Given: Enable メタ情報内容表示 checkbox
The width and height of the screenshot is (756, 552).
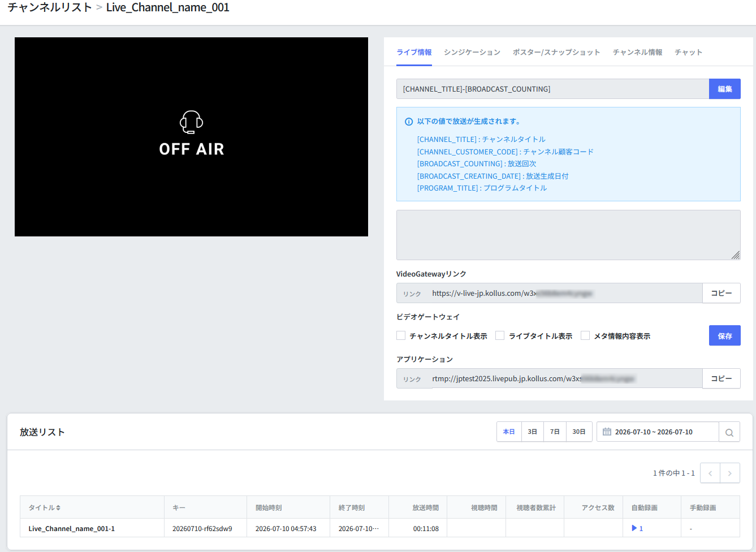Looking at the screenshot, I should tap(585, 335).
